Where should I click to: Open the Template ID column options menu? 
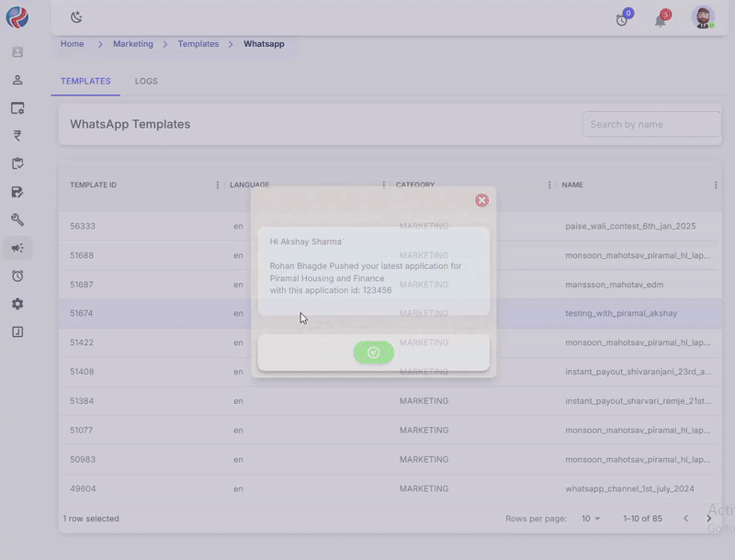[218, 185]
